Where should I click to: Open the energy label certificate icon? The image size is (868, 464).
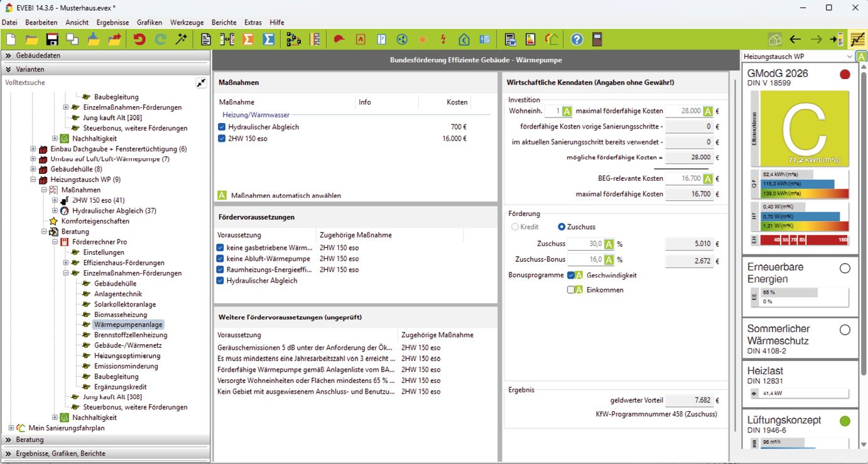531,40
